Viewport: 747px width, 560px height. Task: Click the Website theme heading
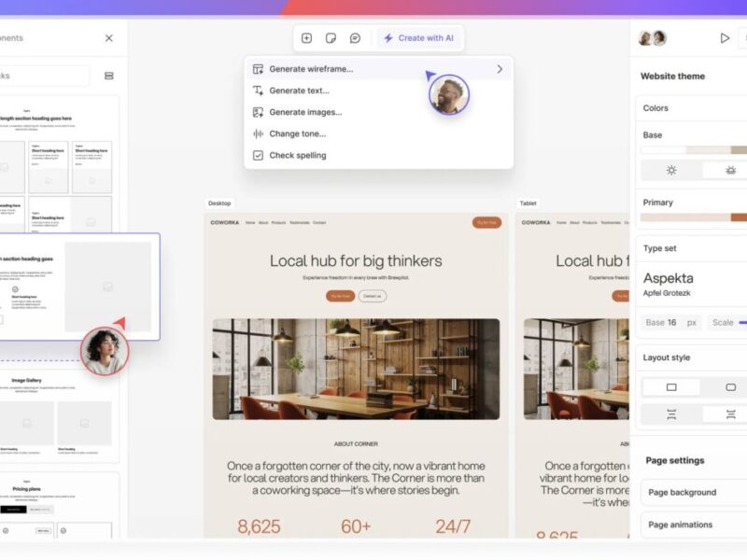tap(672, 77)
